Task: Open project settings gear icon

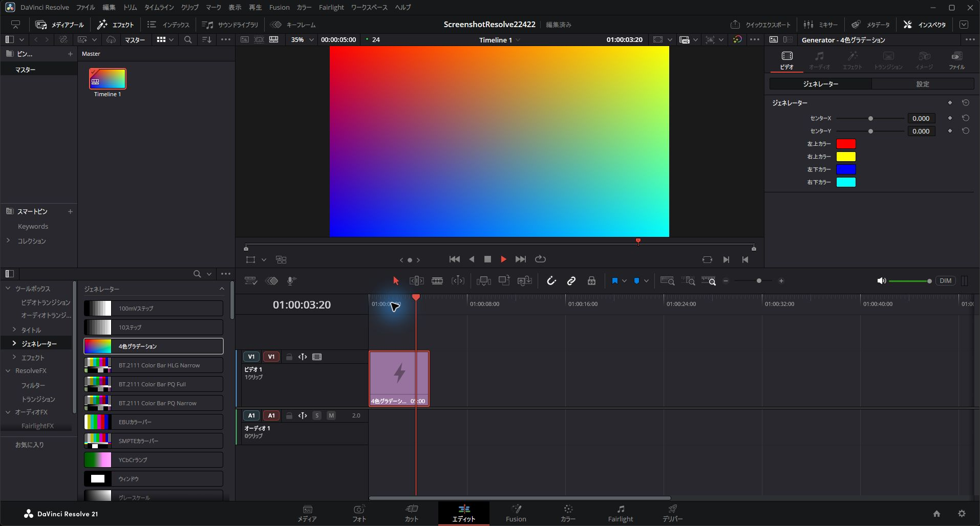Action: click(x=962, y=514)
